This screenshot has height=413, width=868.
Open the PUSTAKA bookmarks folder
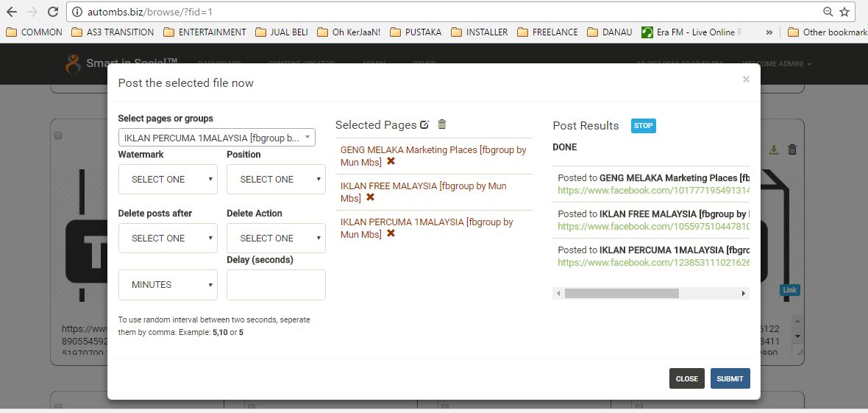coord(416,32)
